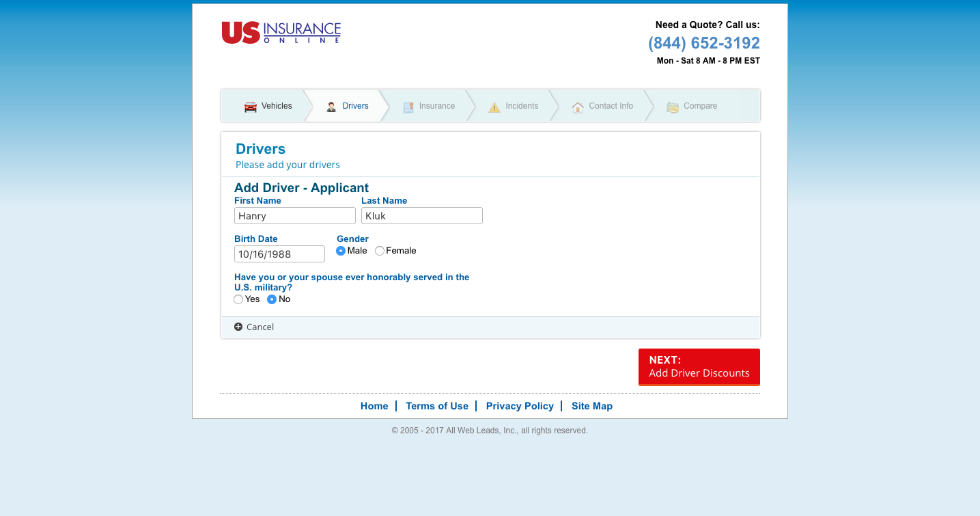Click the Birth Date input field
The height and width of the screenshot is (516, 980).
pos(279,254)
